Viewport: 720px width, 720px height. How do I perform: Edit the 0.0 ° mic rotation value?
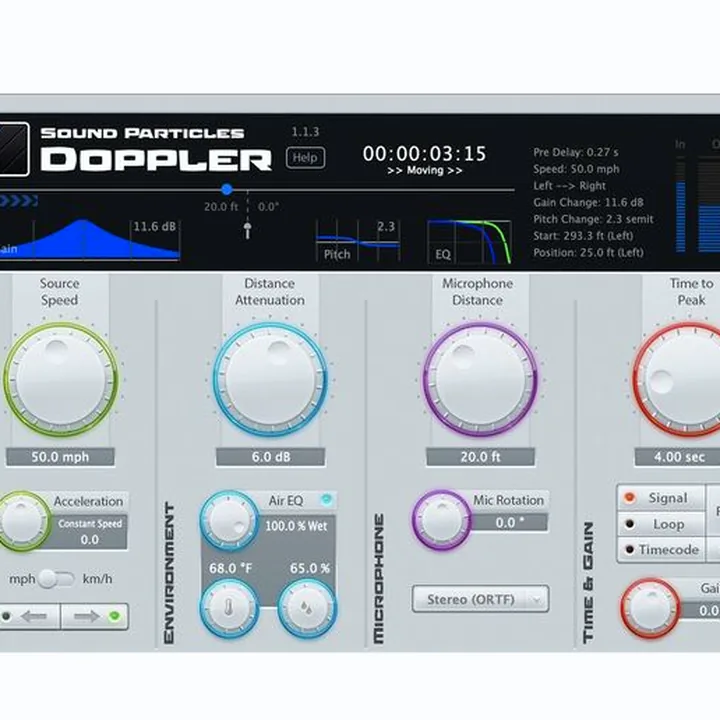(509, 523)
